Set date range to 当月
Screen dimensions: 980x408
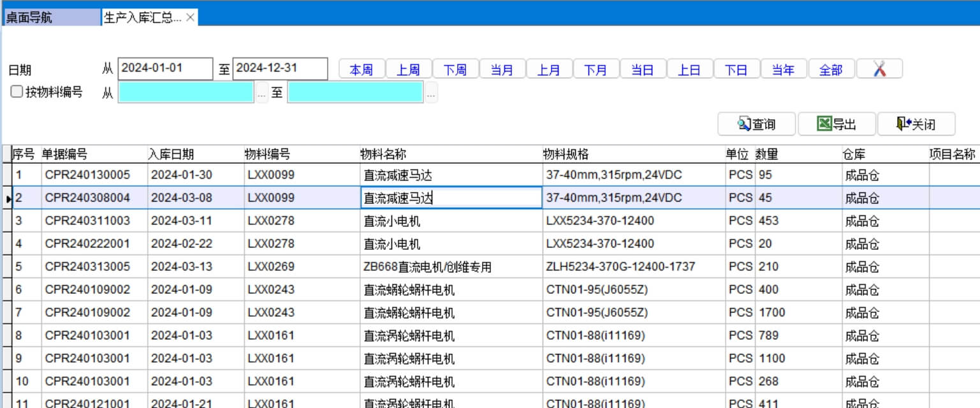coord(502,69)
